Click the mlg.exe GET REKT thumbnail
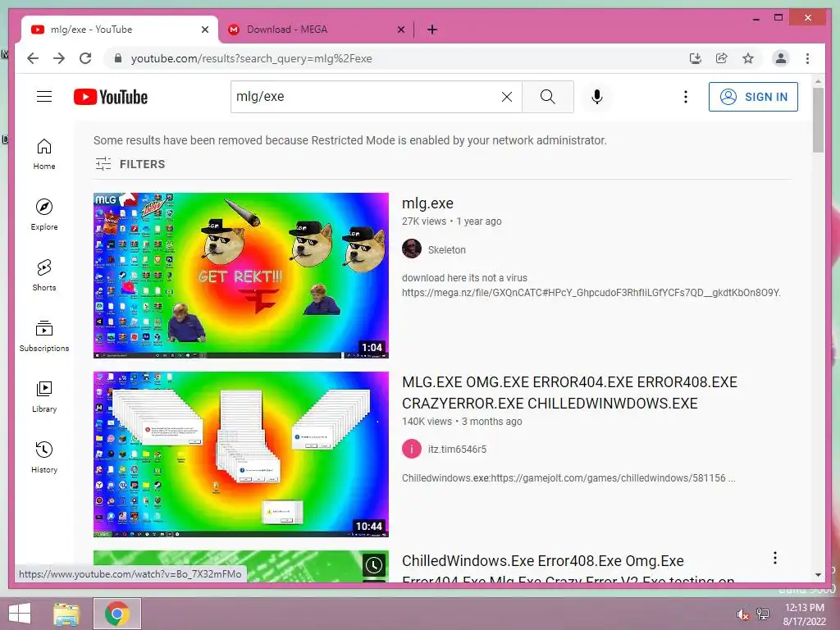Screen dimensions: 840x630 click(241, 276)
